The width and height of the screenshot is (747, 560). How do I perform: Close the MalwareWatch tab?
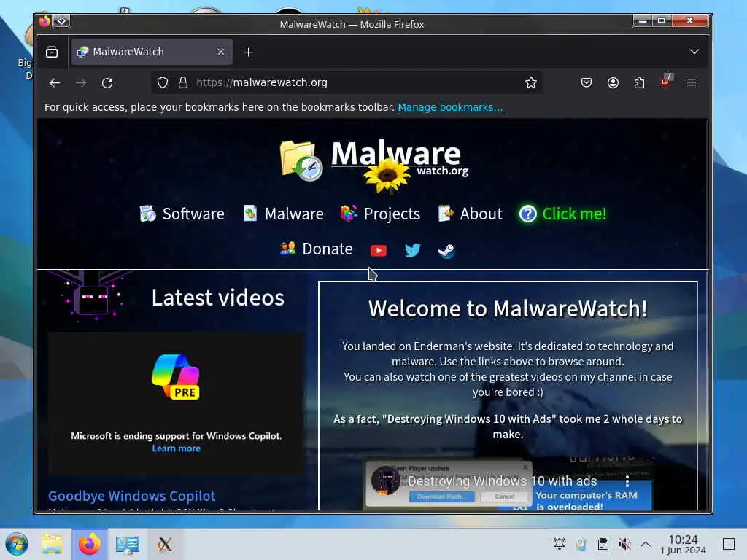tap(221, 52)
